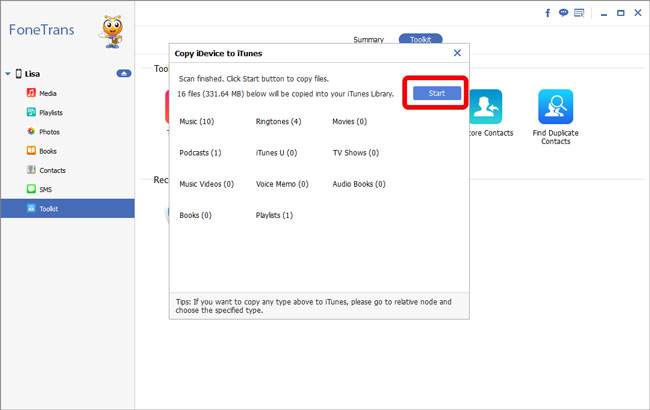Switch to the Summary tab
This screenshot has height=410, width=650.
pos(369,40)
